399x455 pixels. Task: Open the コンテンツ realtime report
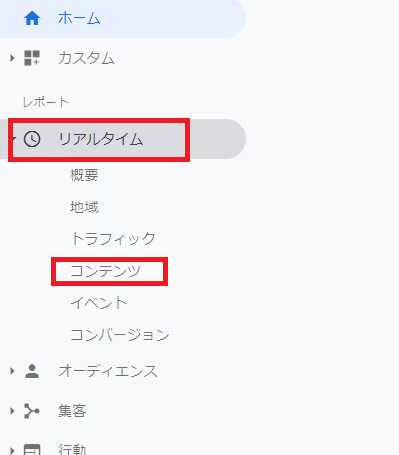105,271
